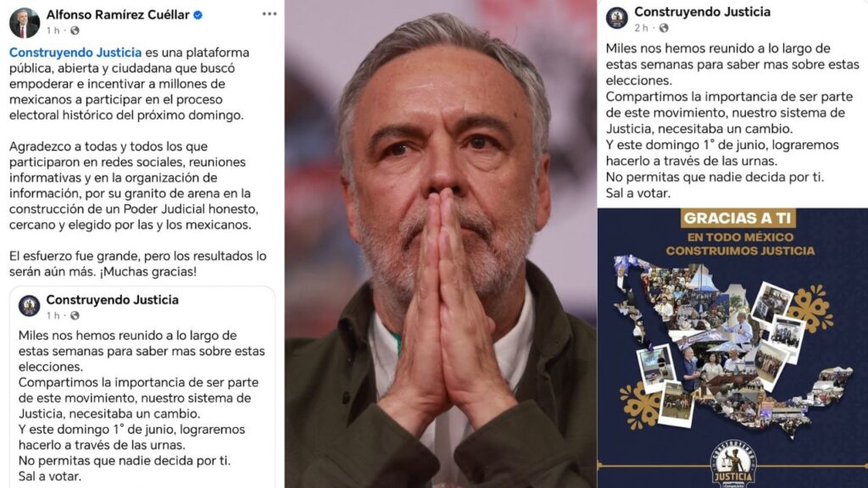This screenshot has width=868, height=488.
Task: Click Alfonso Ramírez Cuéllar's name
Action: coord(118,15)
